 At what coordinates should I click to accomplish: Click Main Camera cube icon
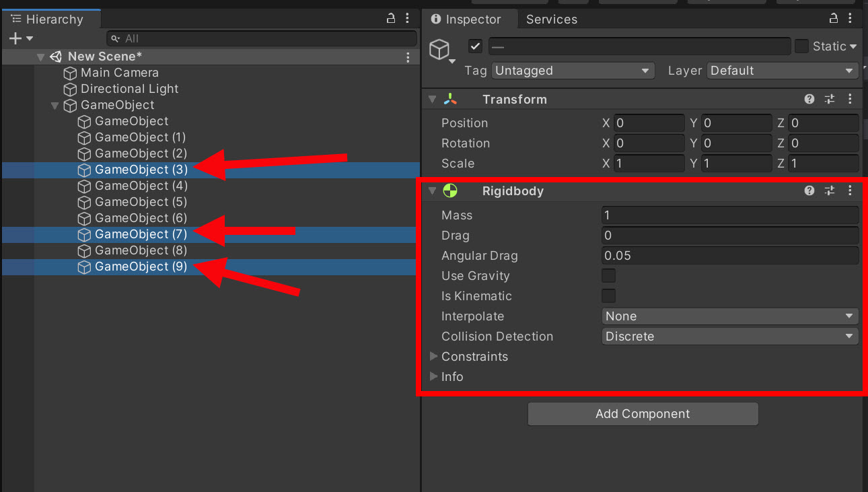click(71, 73)
